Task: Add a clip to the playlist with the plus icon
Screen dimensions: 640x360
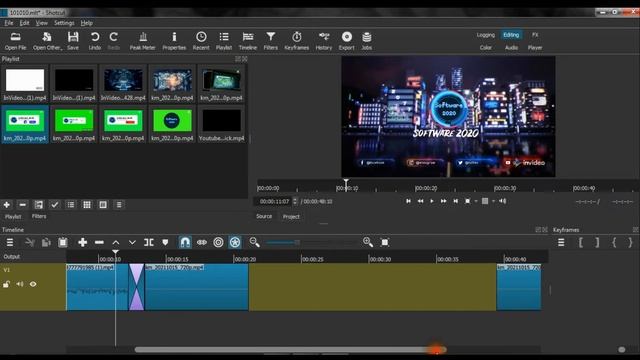Action: pos(7,204)
